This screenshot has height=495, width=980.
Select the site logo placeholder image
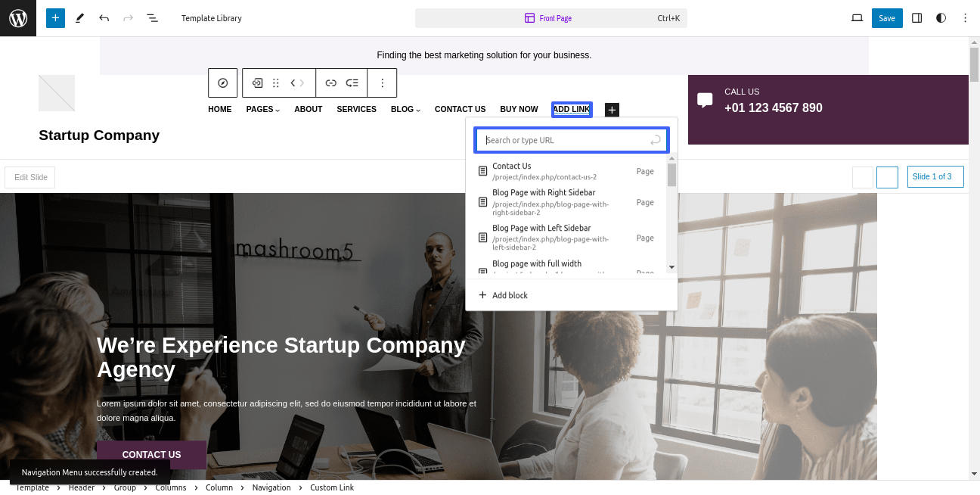pos(57,93)
